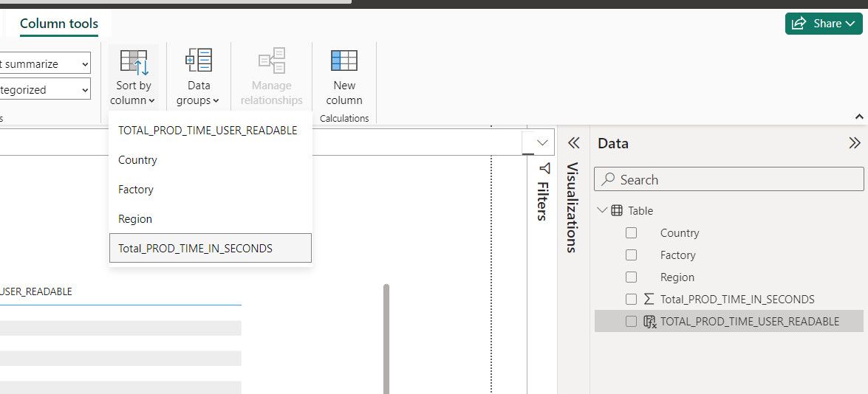Check the Factory field checkbox
The height and width of the screenshot is (394, 868).
(631, 255)
